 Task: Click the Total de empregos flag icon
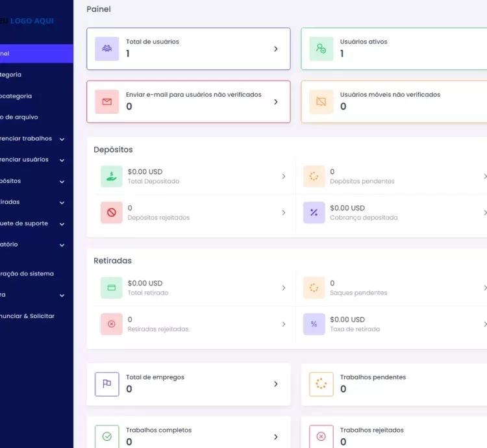(x=107, y=384)
